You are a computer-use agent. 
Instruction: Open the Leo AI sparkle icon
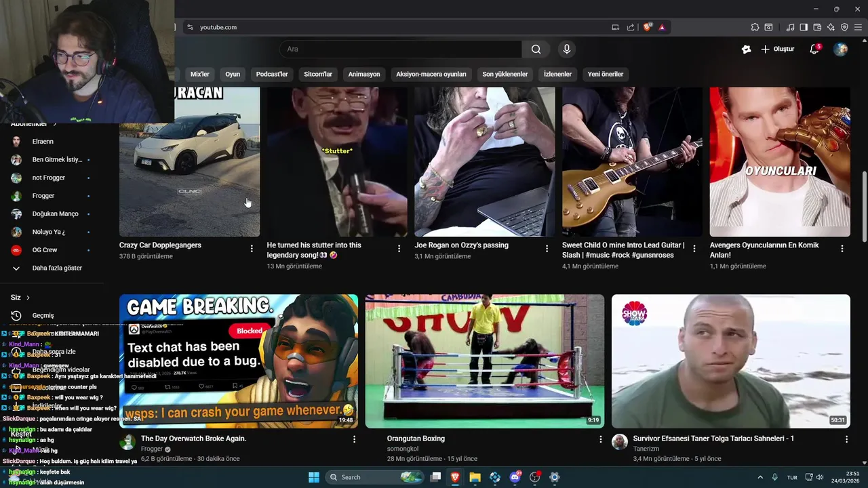coord(831,27)
